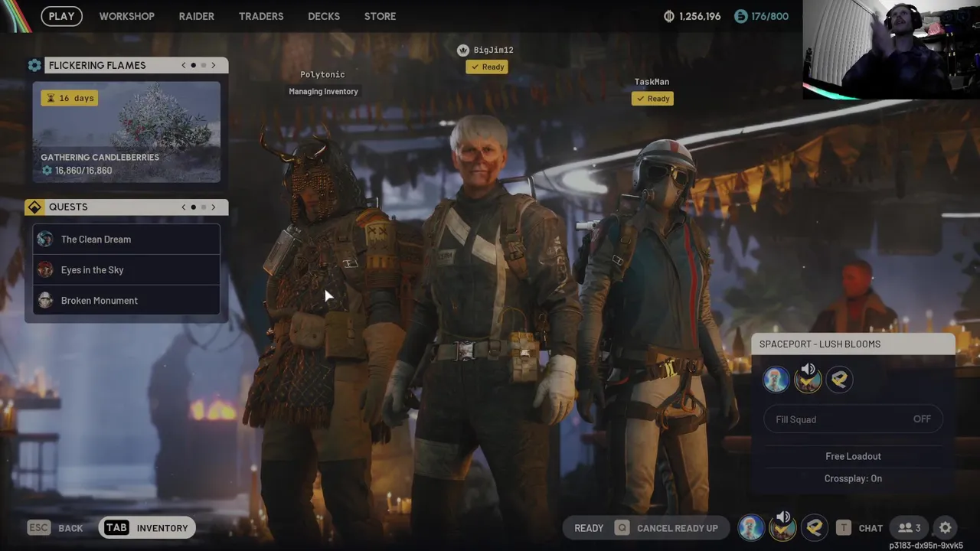Visit the Store tab
The width and height of the screenshot is (980, 551).
(380, 16)
